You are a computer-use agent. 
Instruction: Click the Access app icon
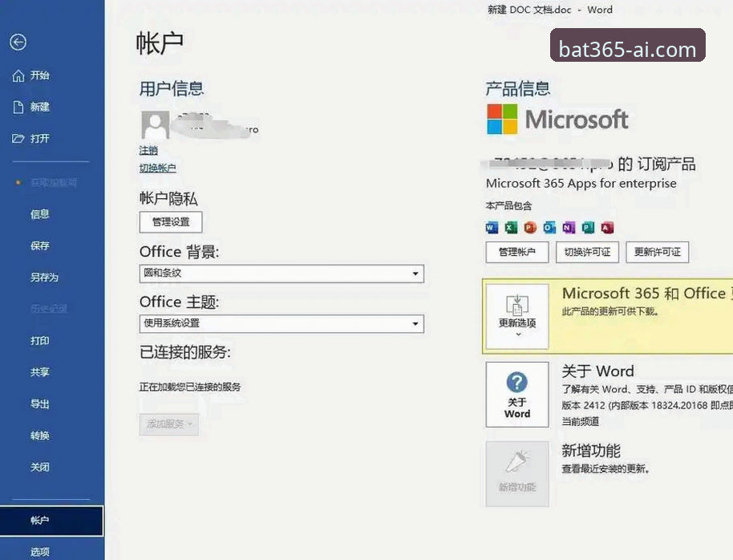coord(607,227)
